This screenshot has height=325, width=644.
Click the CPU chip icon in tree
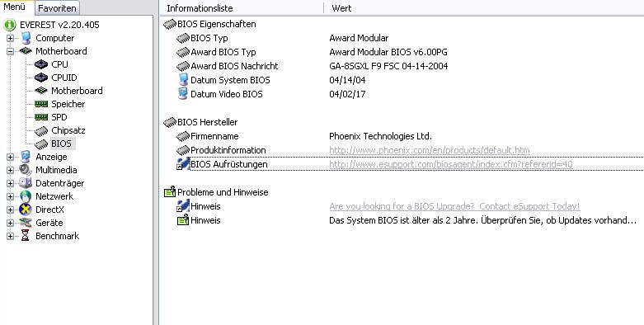tap(41, 64)
